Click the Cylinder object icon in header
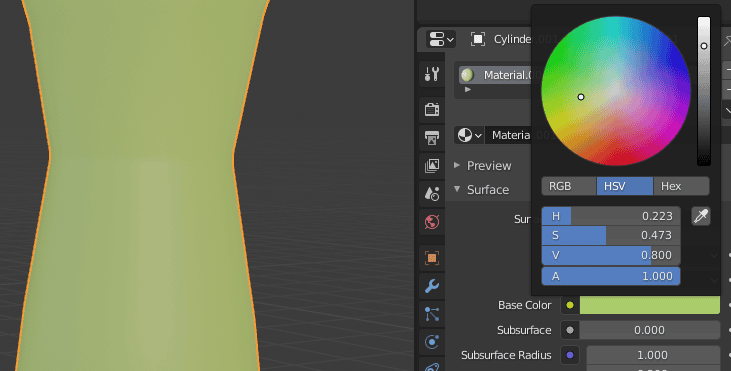 tap(477, 39)
